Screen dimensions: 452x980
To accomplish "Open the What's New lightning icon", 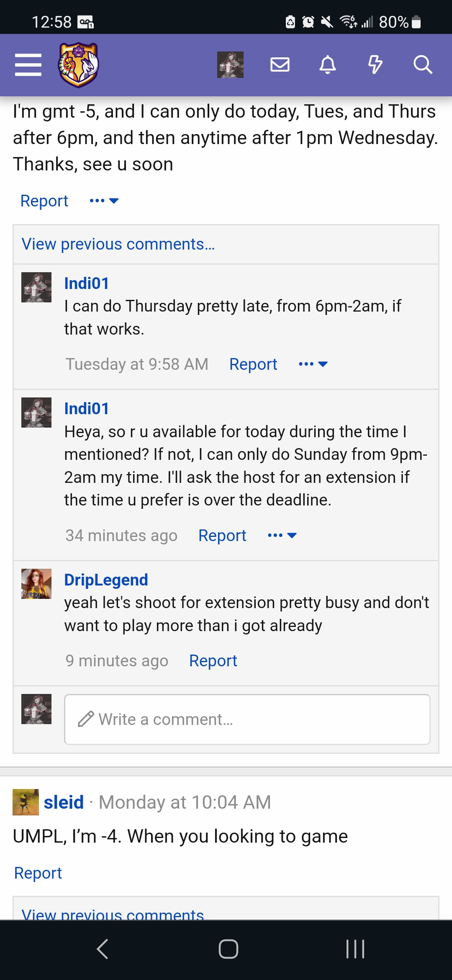I will [x=375, y=65].
